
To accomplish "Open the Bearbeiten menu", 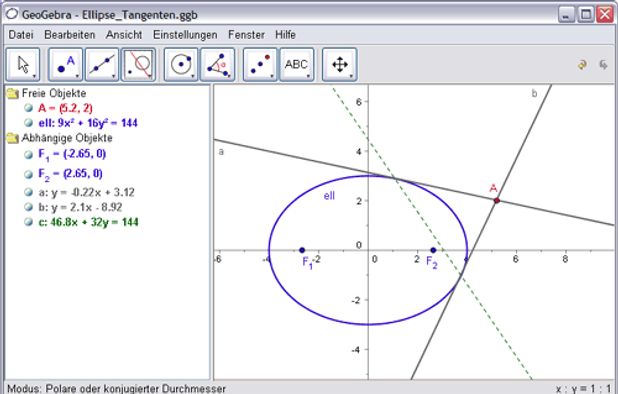I will 70,35.
